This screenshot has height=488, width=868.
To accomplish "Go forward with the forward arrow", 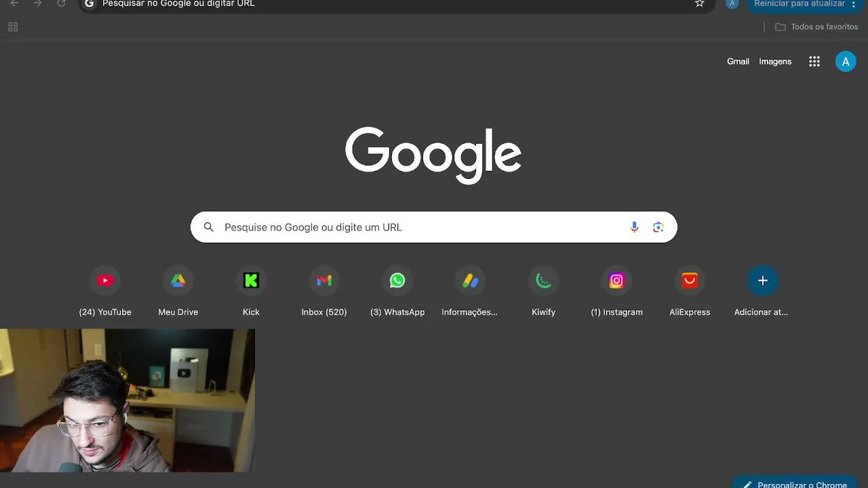I will 37,3.
